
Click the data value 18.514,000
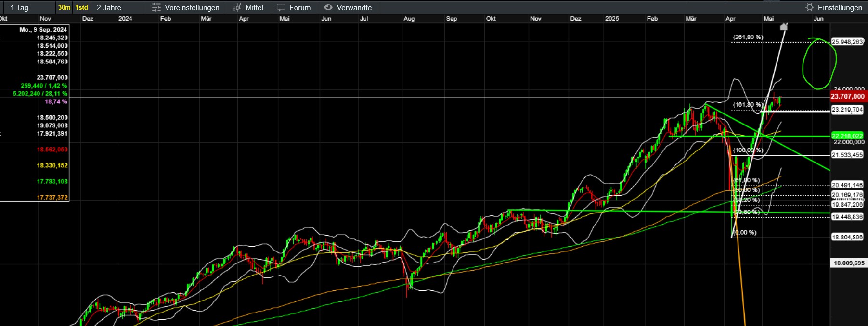point(52,46)
